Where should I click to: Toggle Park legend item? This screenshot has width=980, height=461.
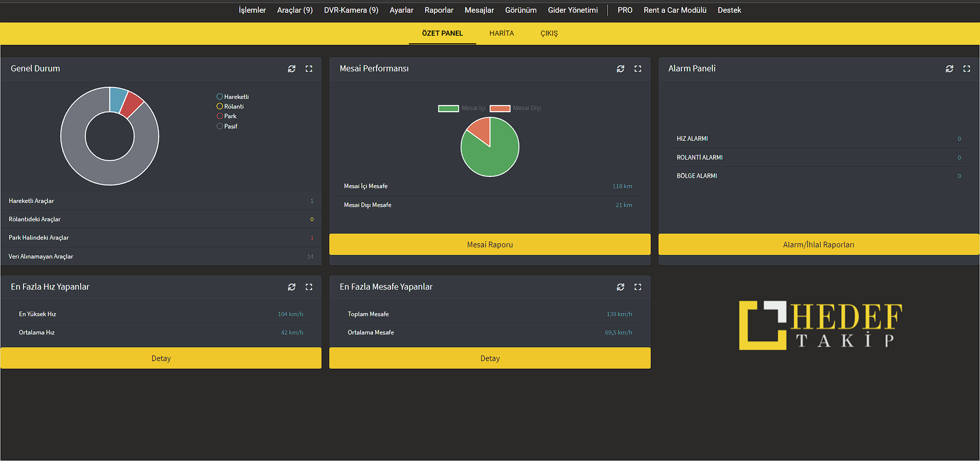tap(227, 116)
